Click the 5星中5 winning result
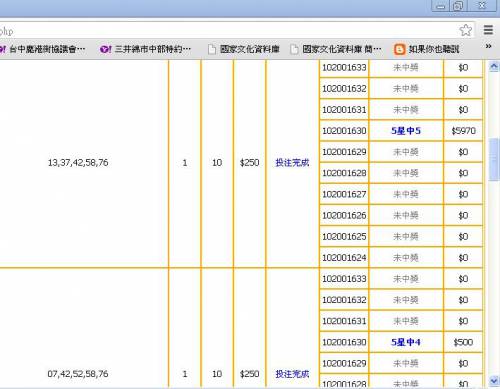Screen dimensions: 500x389 (406, 131)
